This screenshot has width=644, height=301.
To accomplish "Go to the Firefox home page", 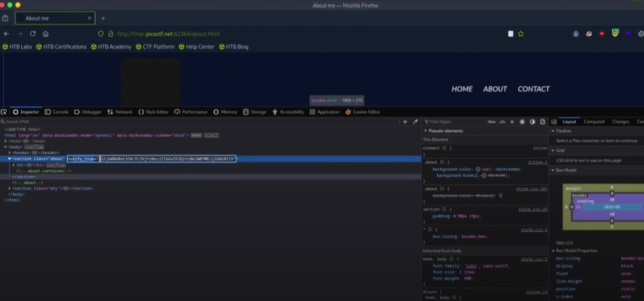I will point(46,34).
